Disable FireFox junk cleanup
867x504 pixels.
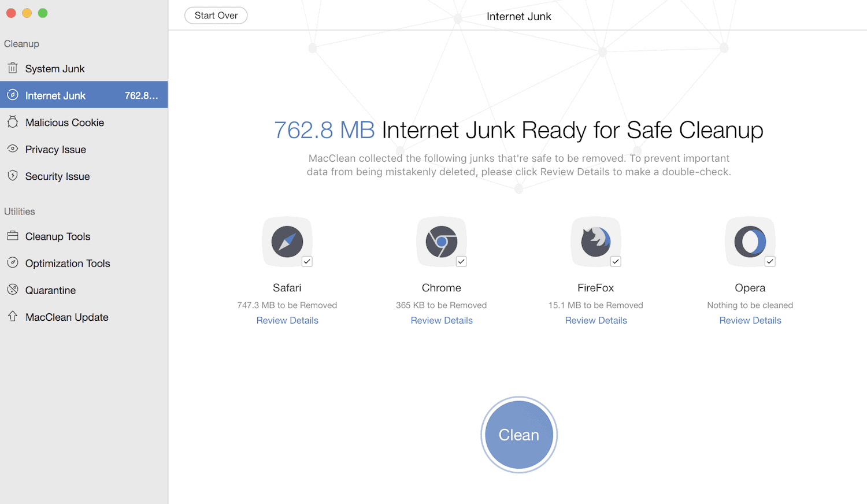pos(616,261)
